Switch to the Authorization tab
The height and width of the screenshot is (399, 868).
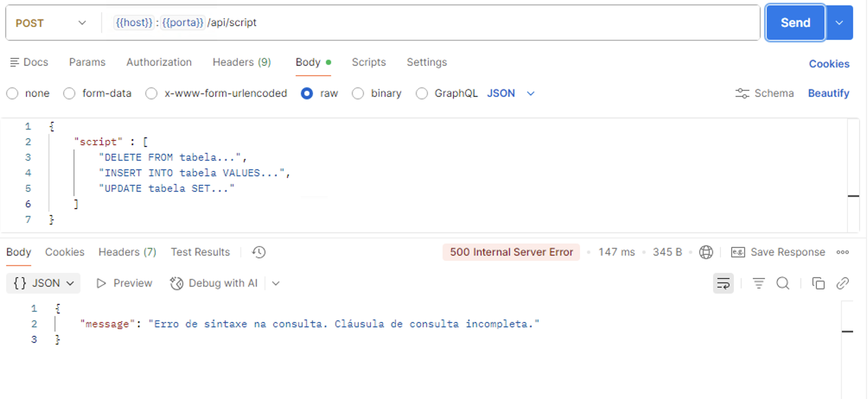[x=159, y=62]
